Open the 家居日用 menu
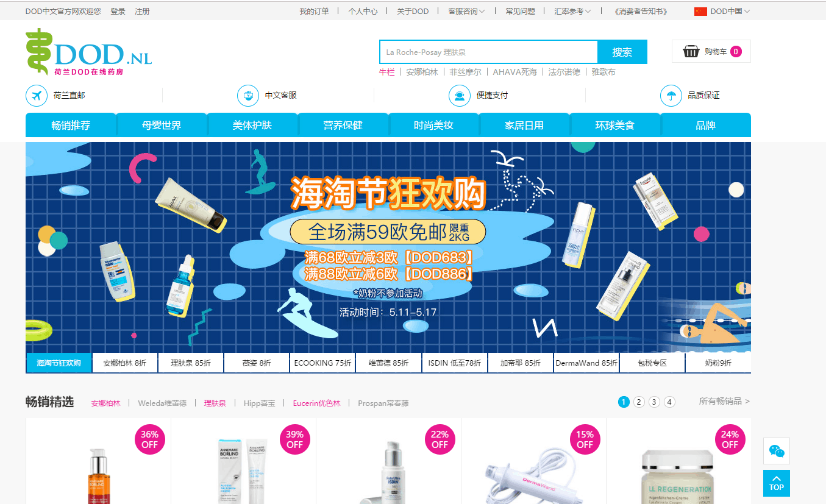The image size is (826, 504). coord(524,126)
